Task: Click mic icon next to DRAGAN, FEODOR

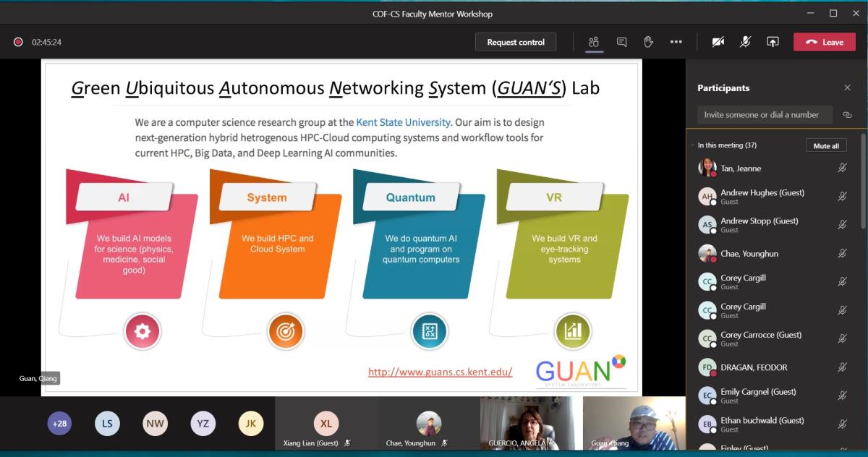Action: (x=842, y=367)
